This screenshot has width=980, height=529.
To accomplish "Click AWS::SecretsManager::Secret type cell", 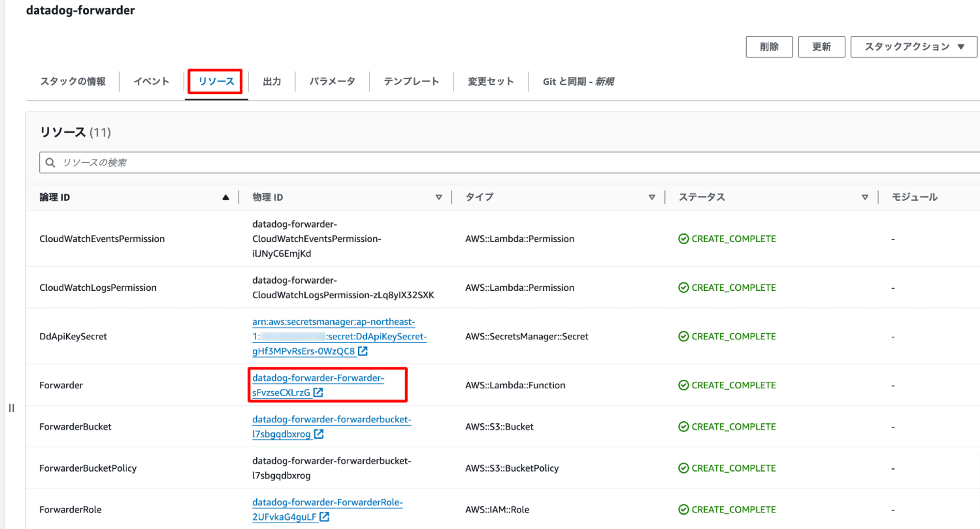I will [x=527, y=336].
